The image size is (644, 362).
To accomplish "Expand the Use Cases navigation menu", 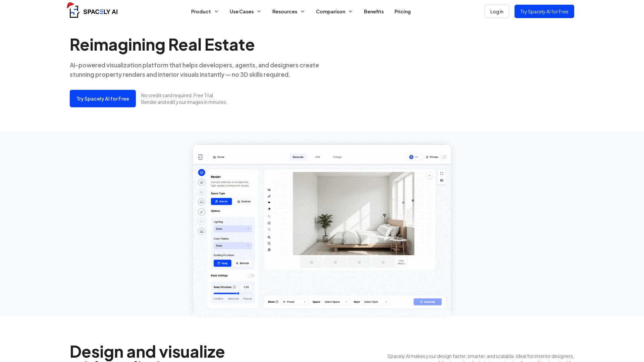I will tap(245, 12).
